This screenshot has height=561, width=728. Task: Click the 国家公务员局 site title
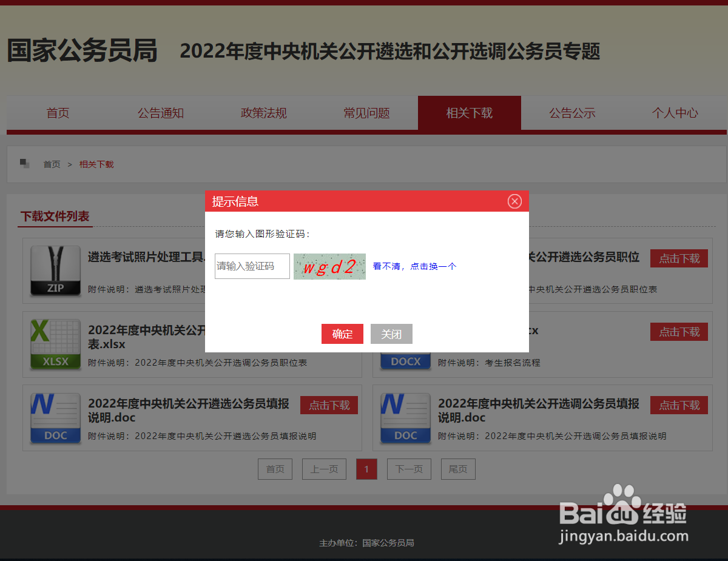tap(82, 51)
